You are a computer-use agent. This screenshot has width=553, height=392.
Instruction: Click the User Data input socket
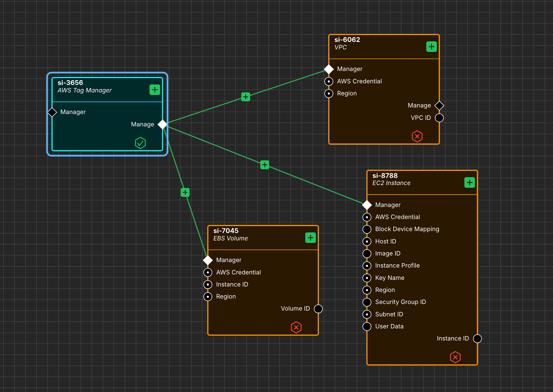(367, 326)
